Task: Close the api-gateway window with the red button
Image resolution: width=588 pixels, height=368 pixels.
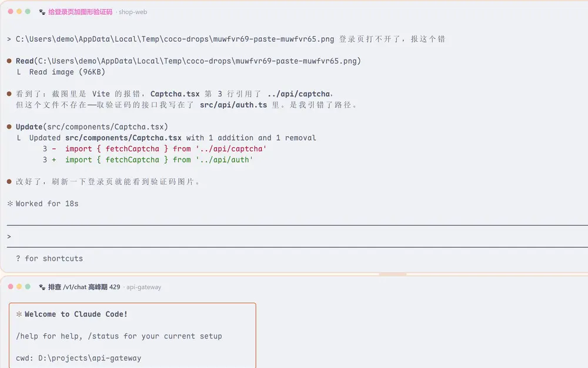Action: click(x=11, y=287)
